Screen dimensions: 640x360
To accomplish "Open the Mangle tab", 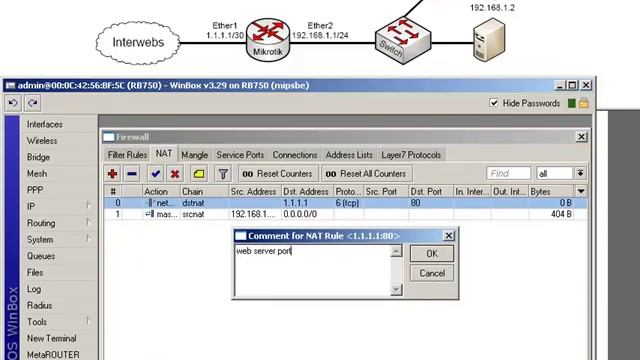I will tap(195, 155).
